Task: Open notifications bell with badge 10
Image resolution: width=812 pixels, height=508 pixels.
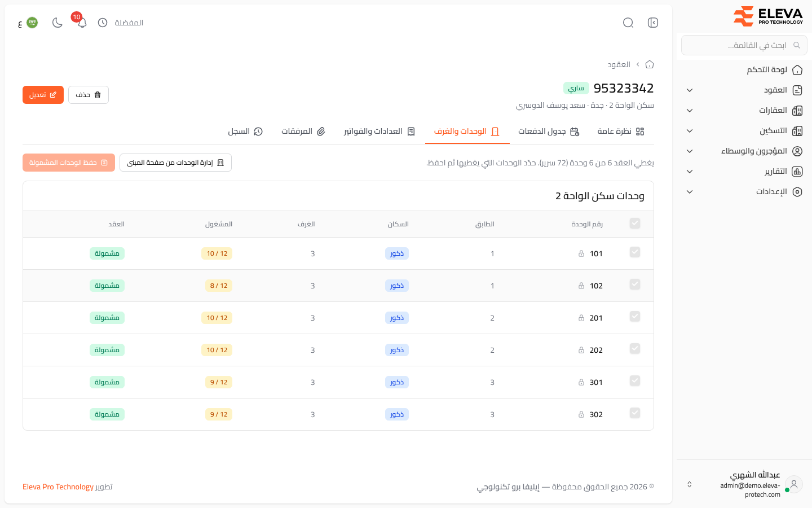Action: (82, 23)
